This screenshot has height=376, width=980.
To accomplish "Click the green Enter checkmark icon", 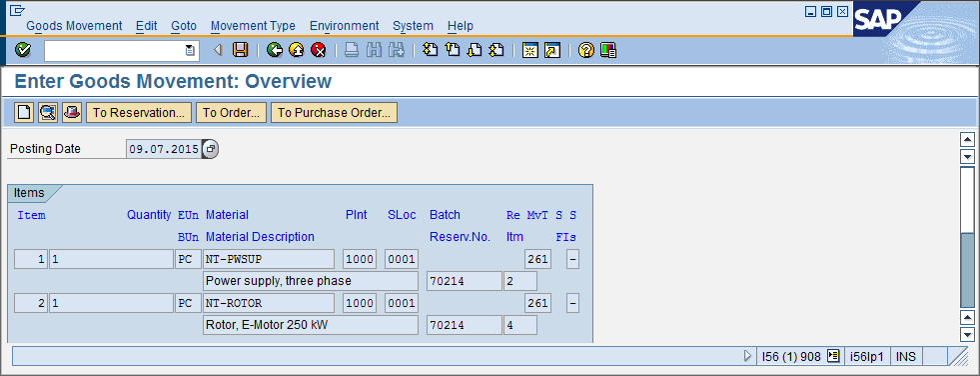I will click(x=23, y=50).
